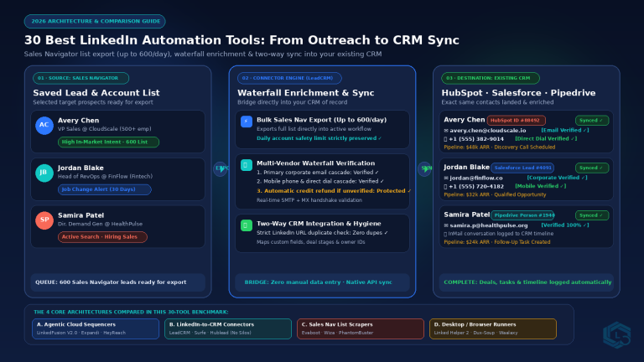
Task: Select the 03 · Destination: Existing CRM label
Action: pos(491,78)
